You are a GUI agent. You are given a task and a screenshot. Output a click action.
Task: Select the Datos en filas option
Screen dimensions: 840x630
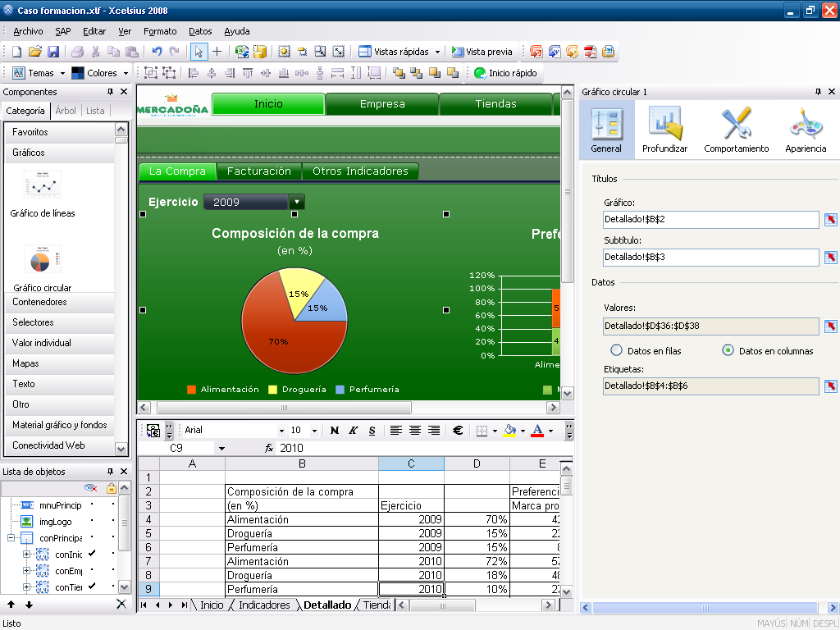(617, 350)
